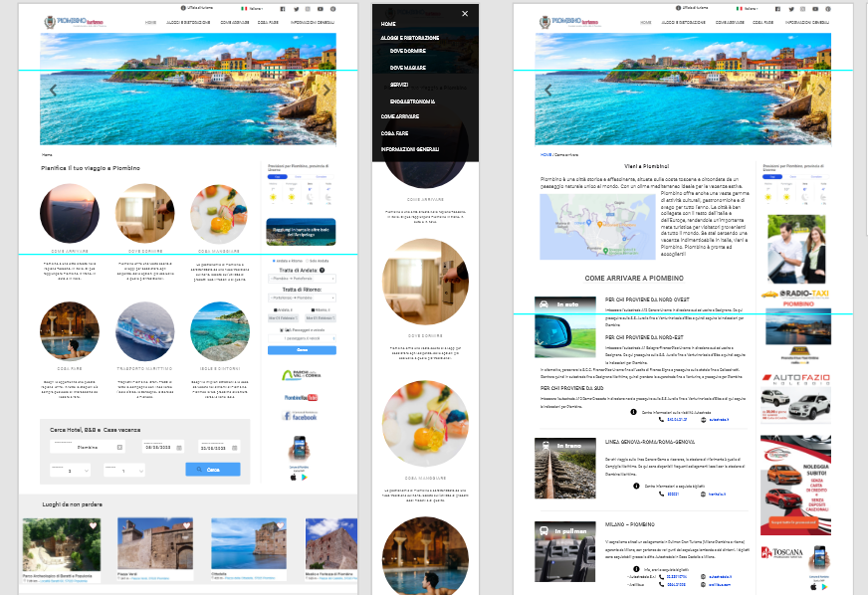This screenshot has height=595, width=868.
Task: Click 'Come Arrivare' in left page navigation bar
Action: click(232, 21)
